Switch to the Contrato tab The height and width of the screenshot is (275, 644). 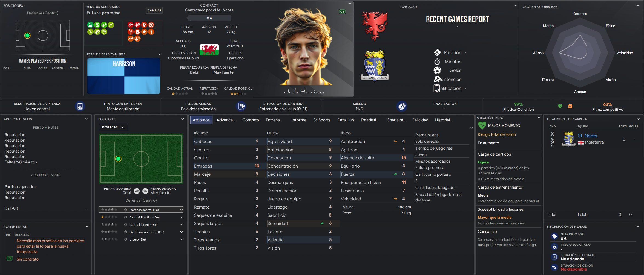pos(251,120)
